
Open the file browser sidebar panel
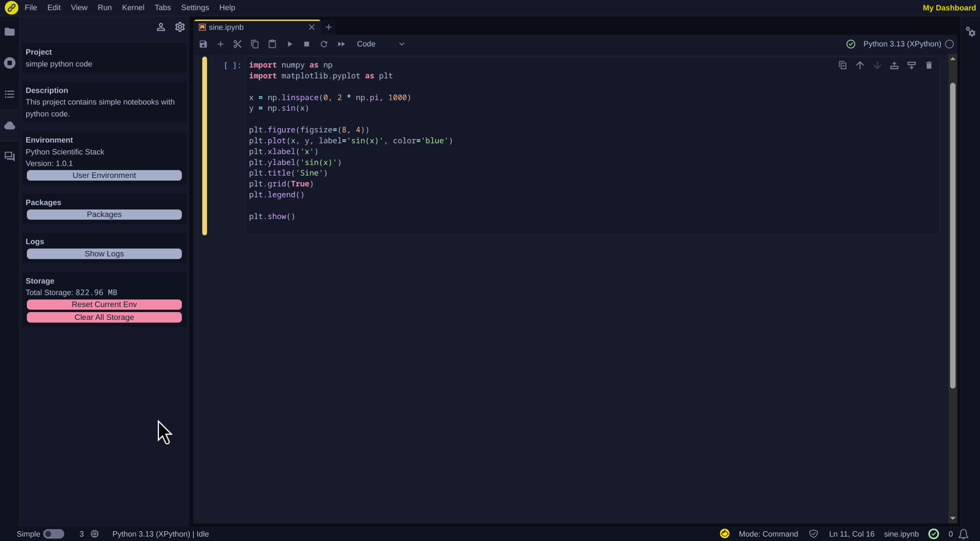tap(10, 32)
